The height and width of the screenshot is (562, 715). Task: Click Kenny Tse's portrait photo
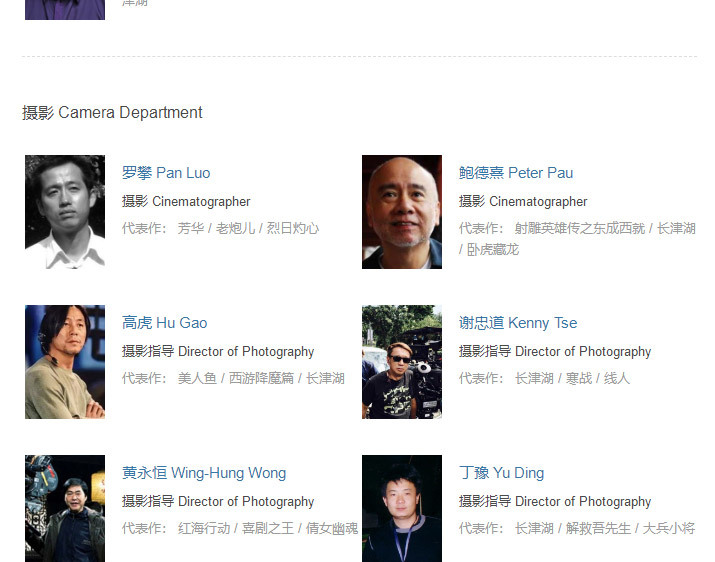point(401,361)
